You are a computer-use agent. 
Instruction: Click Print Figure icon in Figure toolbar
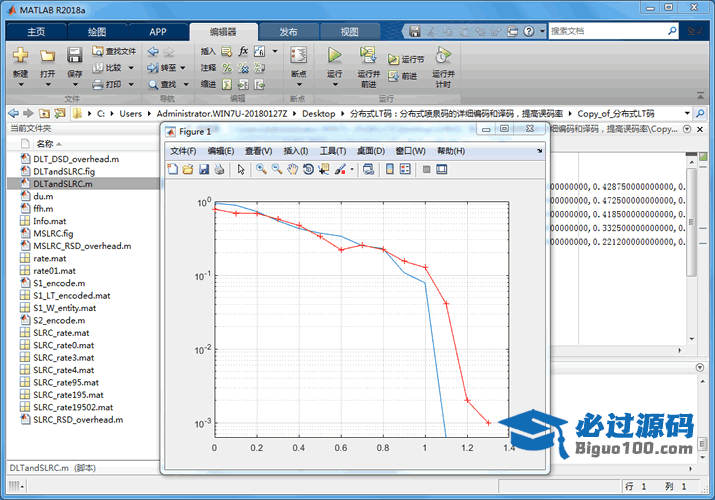pyautogui.click(x=219, y=170)
